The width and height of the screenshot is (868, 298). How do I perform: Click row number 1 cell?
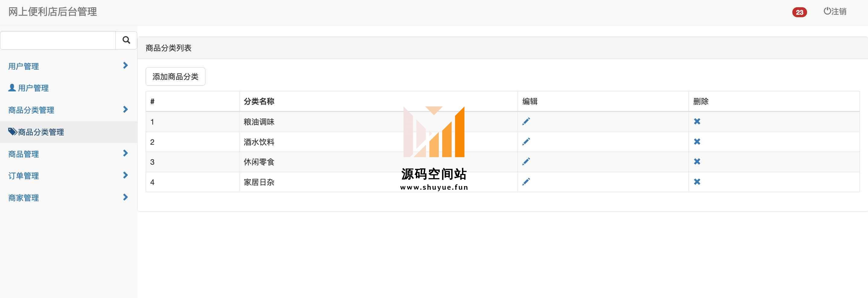click(x=192, y=122)
